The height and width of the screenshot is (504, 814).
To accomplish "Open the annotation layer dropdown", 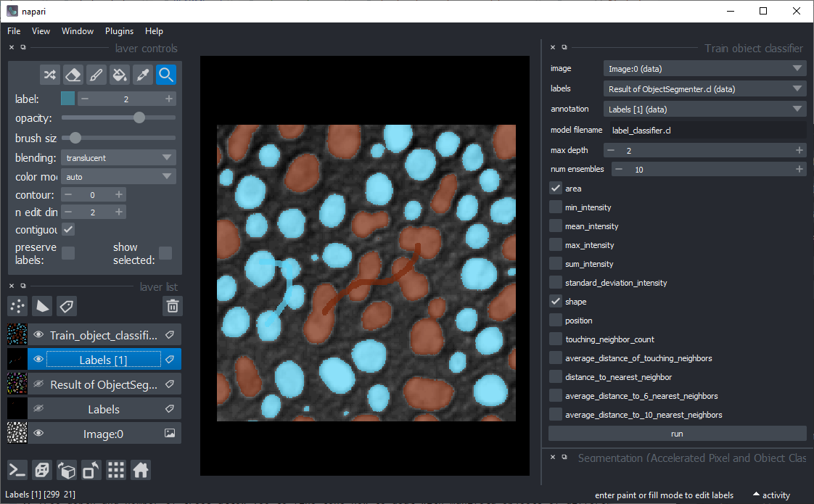I will pyautogui.click(x=704, y=109).
